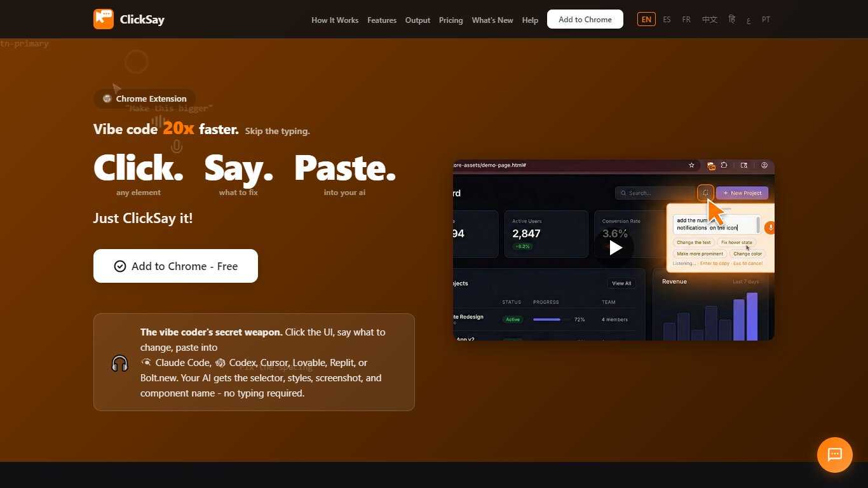Click the 'Skip the typing.' text
868x488 pixels.
tap(278, 131)
